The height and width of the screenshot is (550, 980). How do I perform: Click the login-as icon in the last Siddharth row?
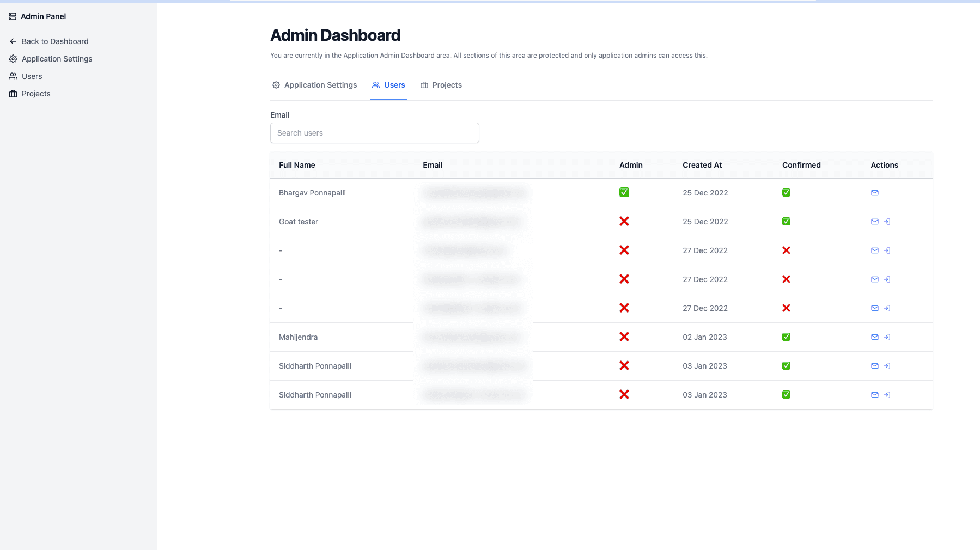(887, 395)
